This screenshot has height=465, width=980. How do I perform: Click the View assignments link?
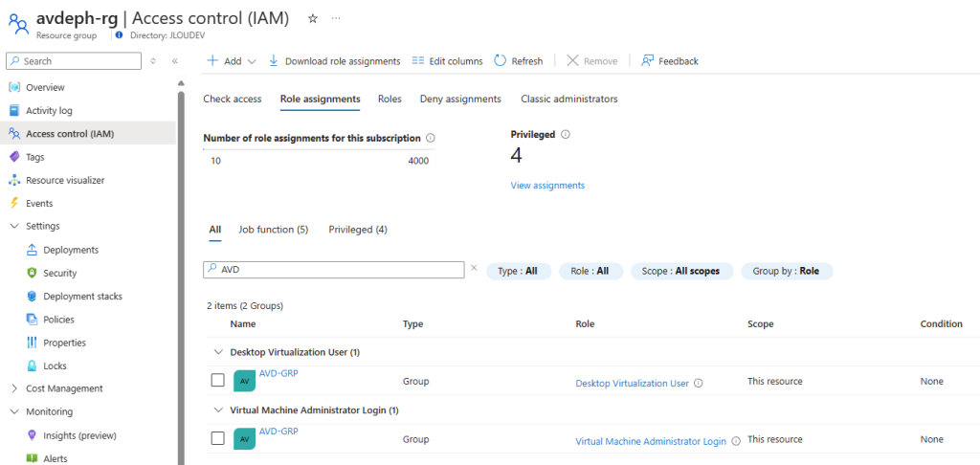click(x=547, y=185)
